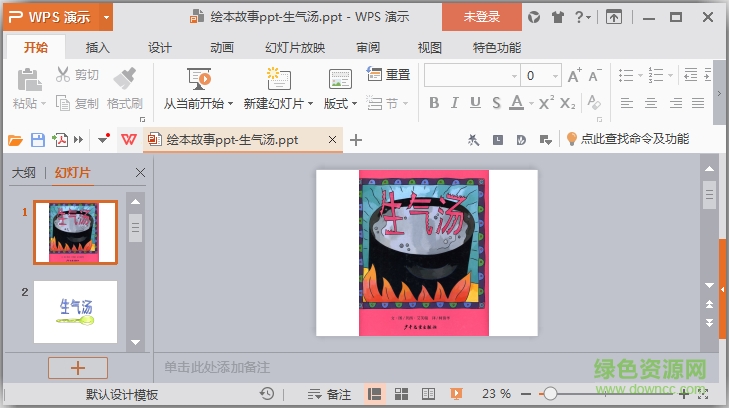Click the export to PDF icon
Screen dimensions: 729x408
point(60,139)
